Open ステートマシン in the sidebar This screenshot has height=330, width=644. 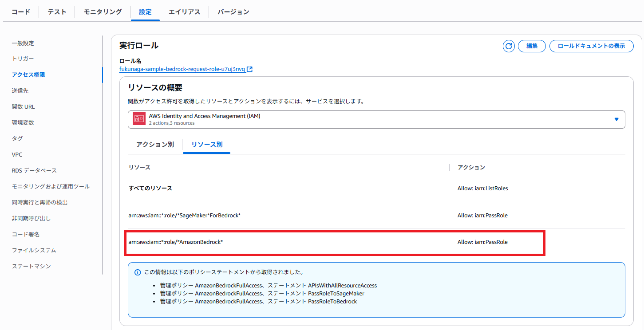point(32,267)
